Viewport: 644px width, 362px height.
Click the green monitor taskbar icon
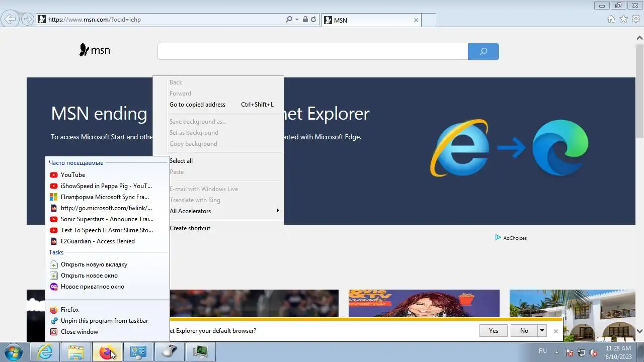point(200,352)
